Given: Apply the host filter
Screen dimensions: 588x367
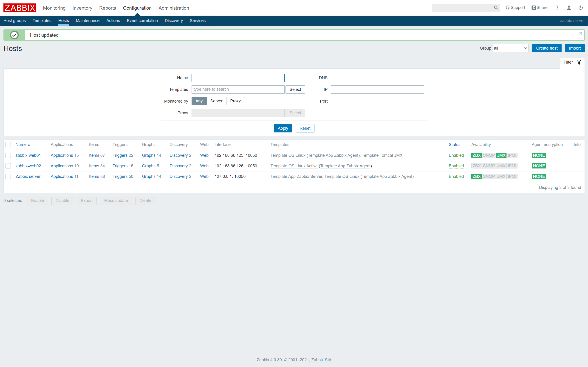Looking at the screenshot, I should click(283, 128).
